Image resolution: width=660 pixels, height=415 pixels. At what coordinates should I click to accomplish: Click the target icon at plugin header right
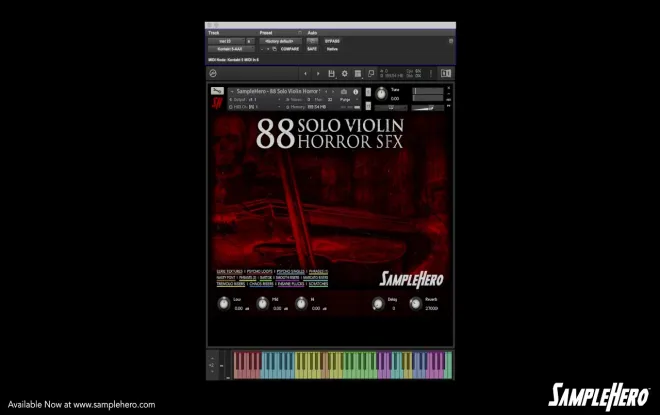point(451,41)
